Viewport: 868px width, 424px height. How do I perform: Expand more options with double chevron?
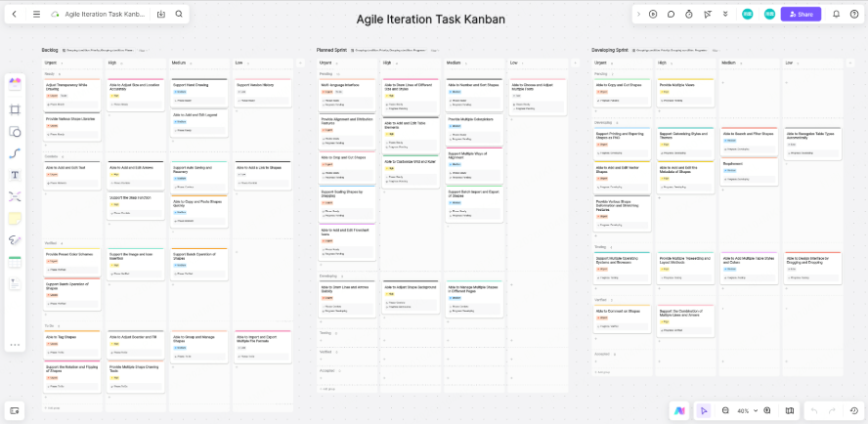[725, 15]
